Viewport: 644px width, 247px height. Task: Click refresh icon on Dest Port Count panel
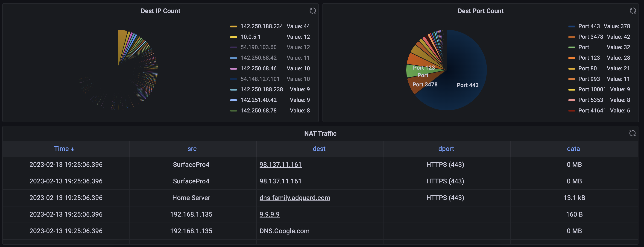[633, 11]
